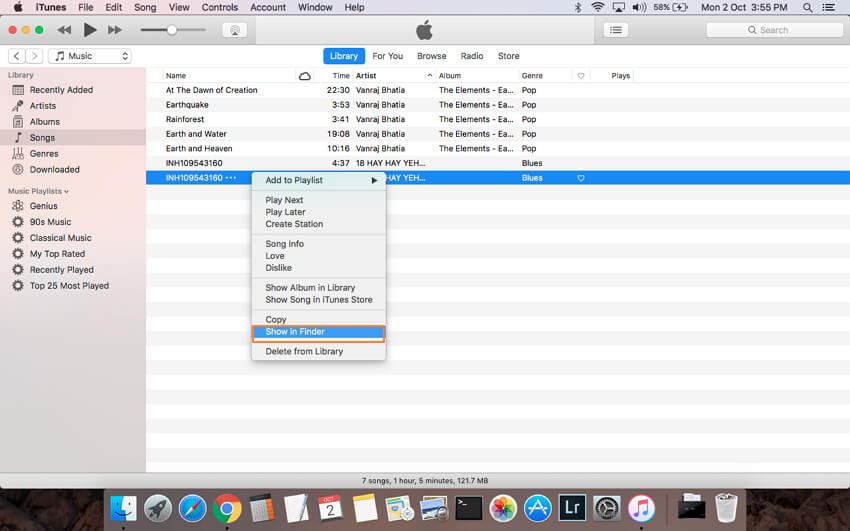
Task: Open the AirPlay output button
Action: pos(235,30)
